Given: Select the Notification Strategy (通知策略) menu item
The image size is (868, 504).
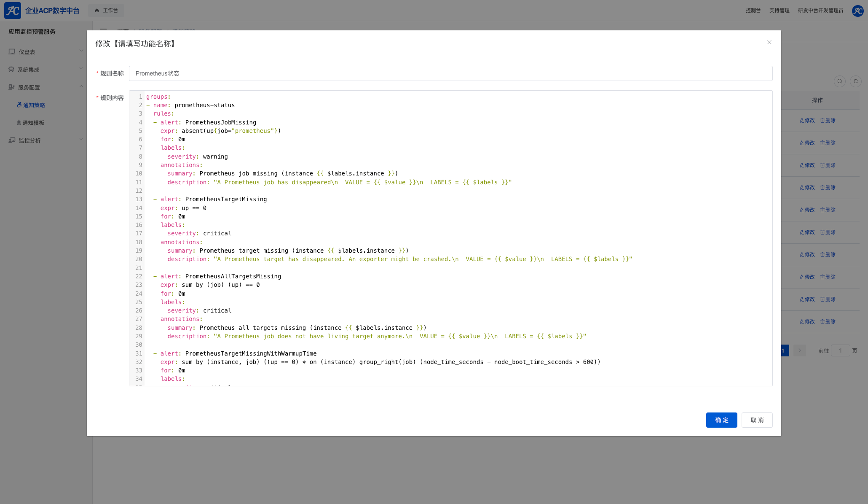Looking at the screenshot, I should pyautogui.click(x=34, y=105).
